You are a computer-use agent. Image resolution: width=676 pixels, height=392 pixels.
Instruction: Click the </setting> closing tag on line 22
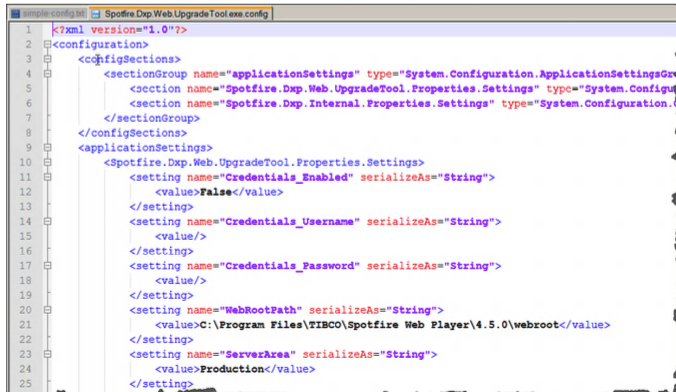[x=161, y=340]
